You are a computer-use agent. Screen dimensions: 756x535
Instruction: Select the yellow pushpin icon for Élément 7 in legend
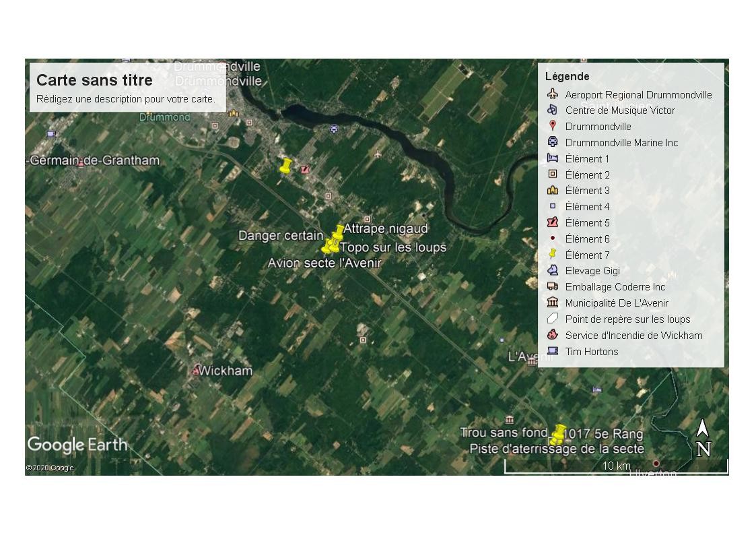(553, 255)
